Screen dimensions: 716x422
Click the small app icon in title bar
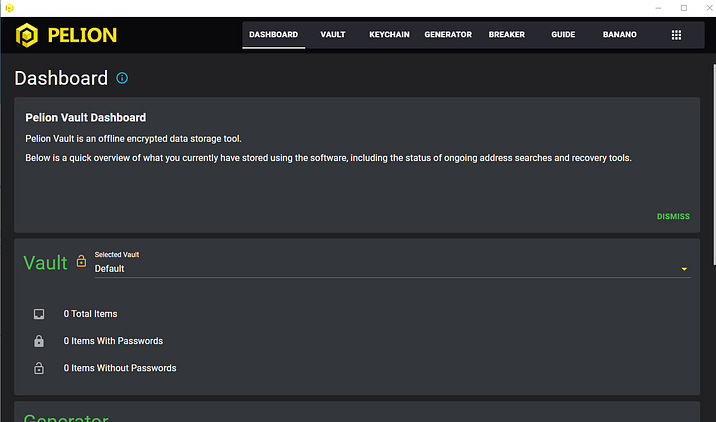tap(9, 8)
